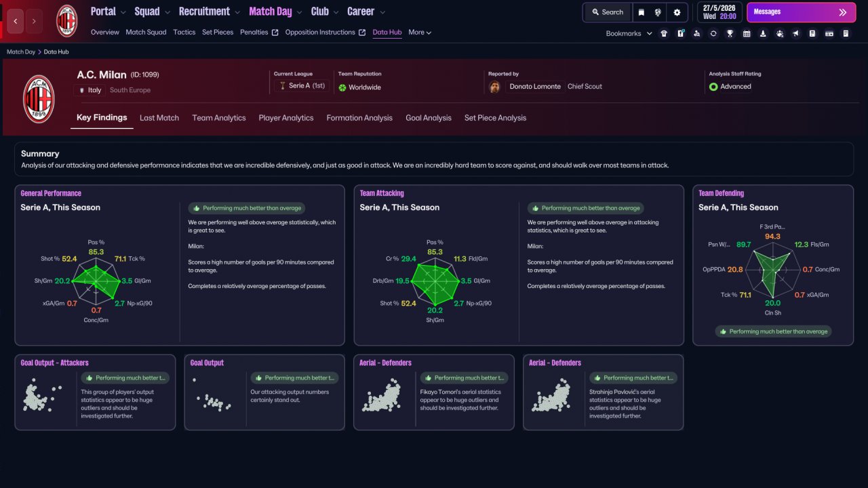Click the Team Defending radar chart
The width and height of the screenshot is (868, 488).
tap(773, 269)
